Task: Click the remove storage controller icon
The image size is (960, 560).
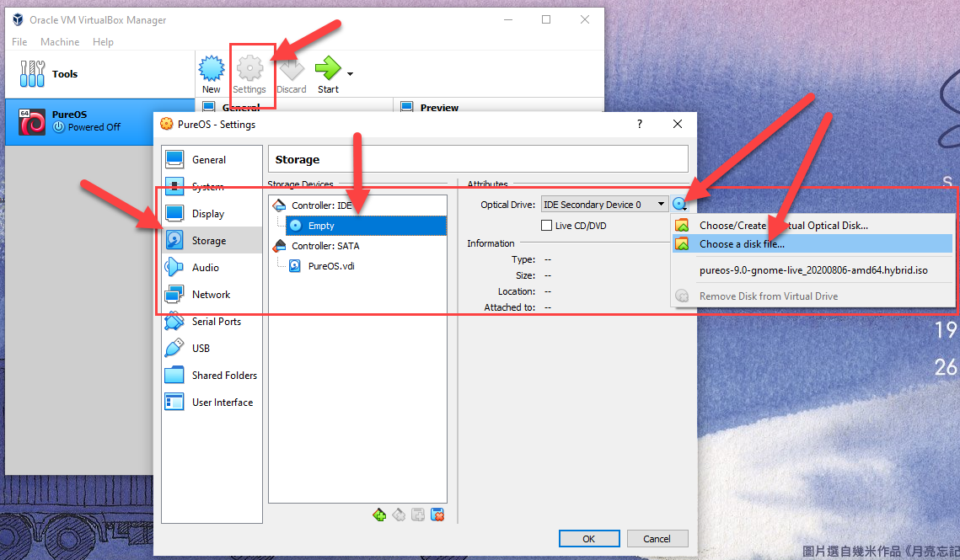Action: (399, 515)
